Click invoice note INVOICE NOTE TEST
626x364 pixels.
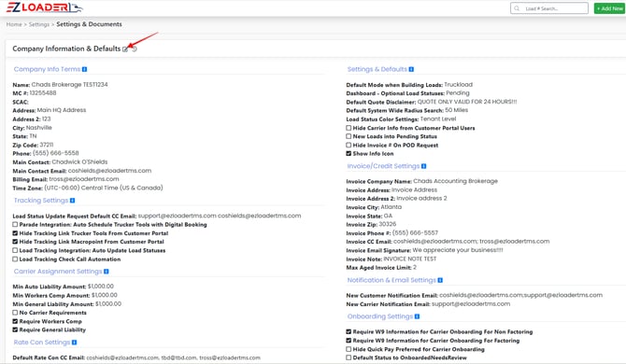click(410, 259)
